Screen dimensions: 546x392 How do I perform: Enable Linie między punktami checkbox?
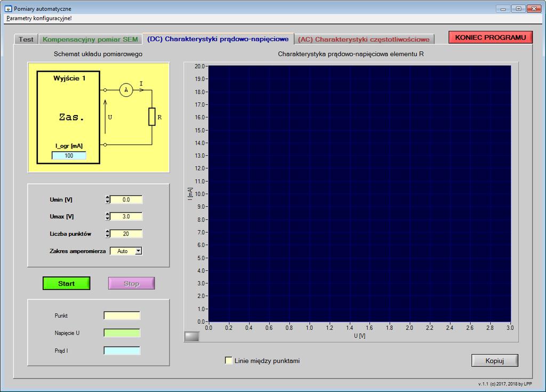pos(228,361)
